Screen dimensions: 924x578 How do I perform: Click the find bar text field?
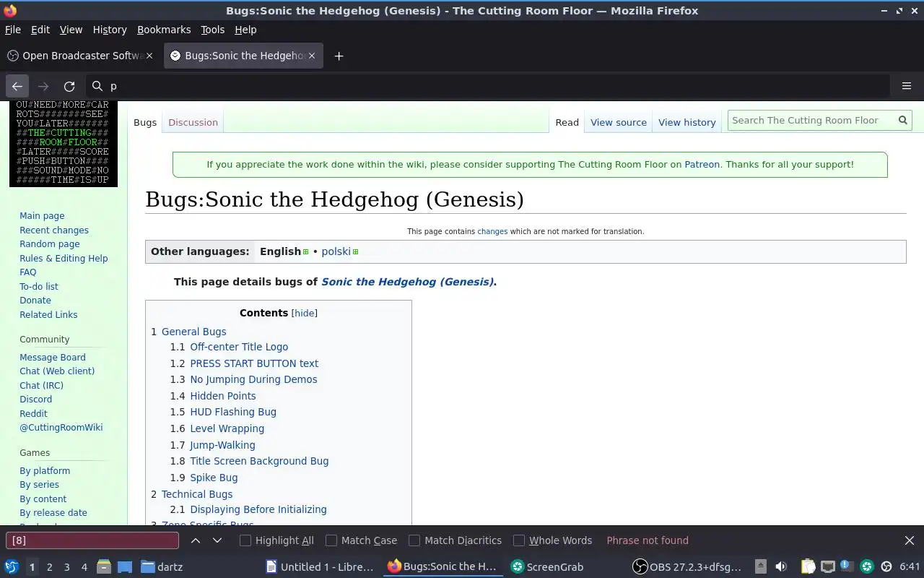(x=92, y=540)
